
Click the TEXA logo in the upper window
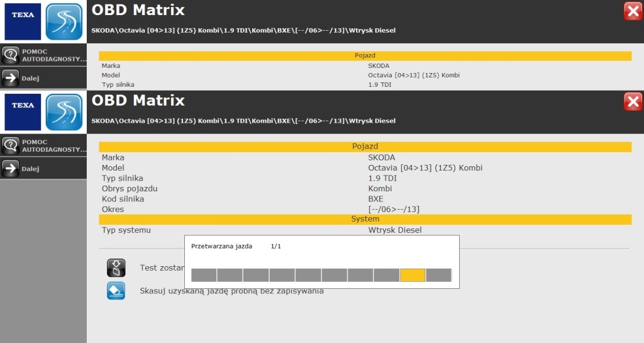coord(23,21)
